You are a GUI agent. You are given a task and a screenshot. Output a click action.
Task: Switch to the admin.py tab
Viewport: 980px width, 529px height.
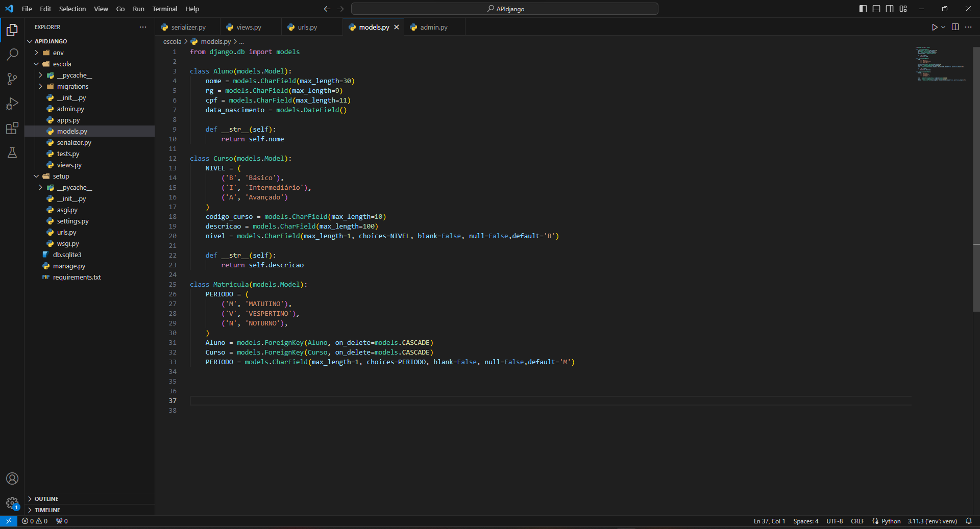click(434, 27)
